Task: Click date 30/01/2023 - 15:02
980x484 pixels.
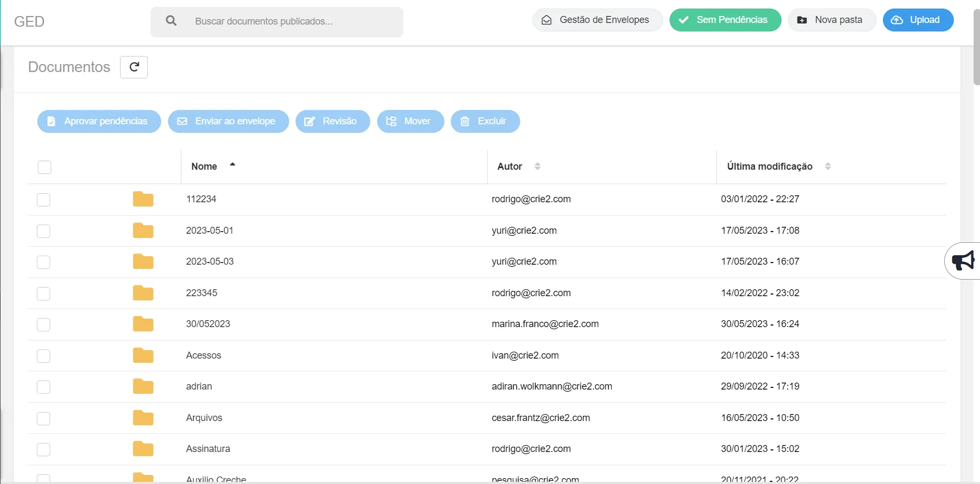Action: pos(760,449)
